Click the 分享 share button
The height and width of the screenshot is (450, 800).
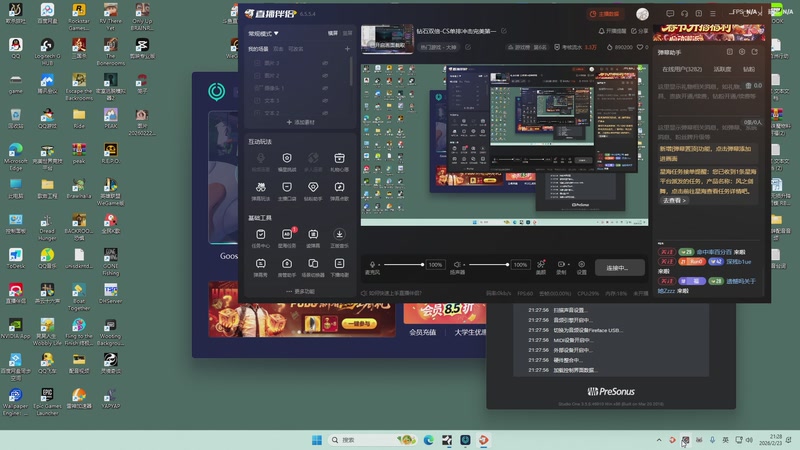pos(639,31)
